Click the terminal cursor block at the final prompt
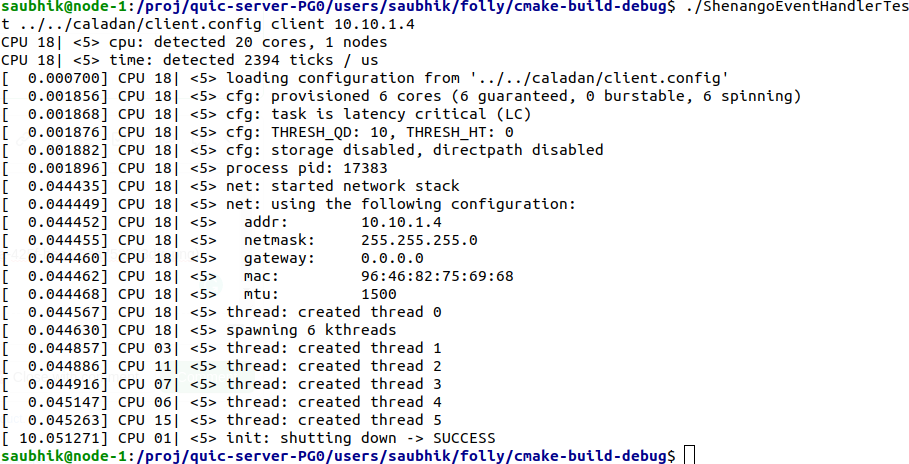 pos(689,455)
